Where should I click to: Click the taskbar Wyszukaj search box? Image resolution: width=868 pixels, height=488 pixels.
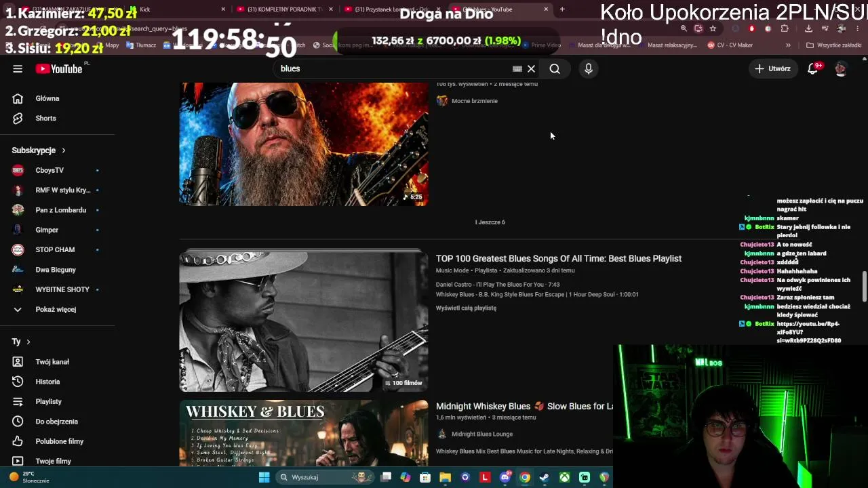point(325,477)
